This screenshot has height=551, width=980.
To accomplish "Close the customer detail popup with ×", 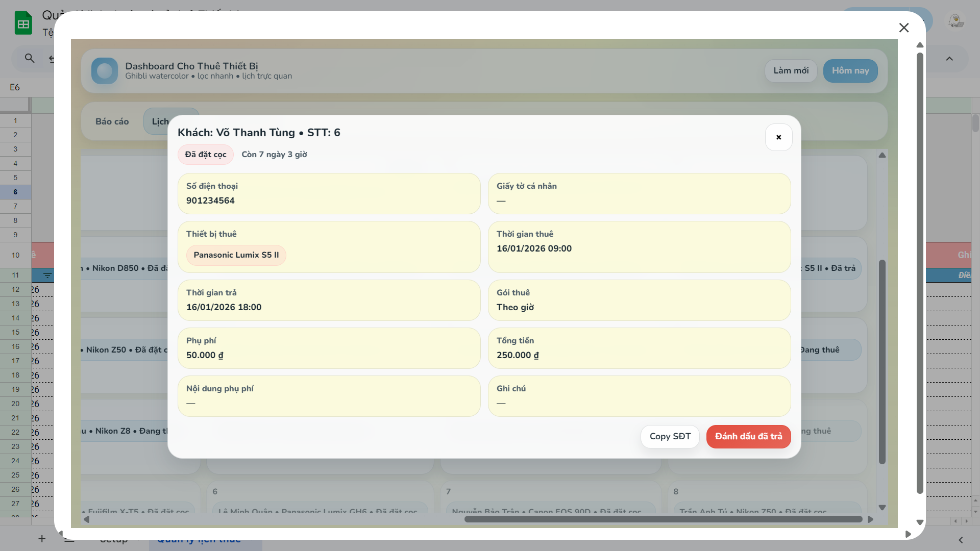I will [778, 137].
